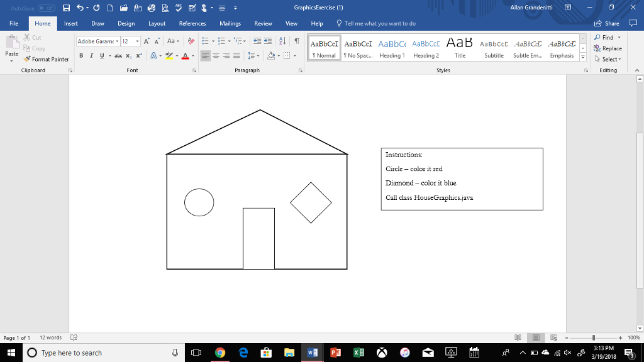Screen dimensions: 644x362
Task: Open the Text Effects and Typography icon
Action: coord(155,55)
